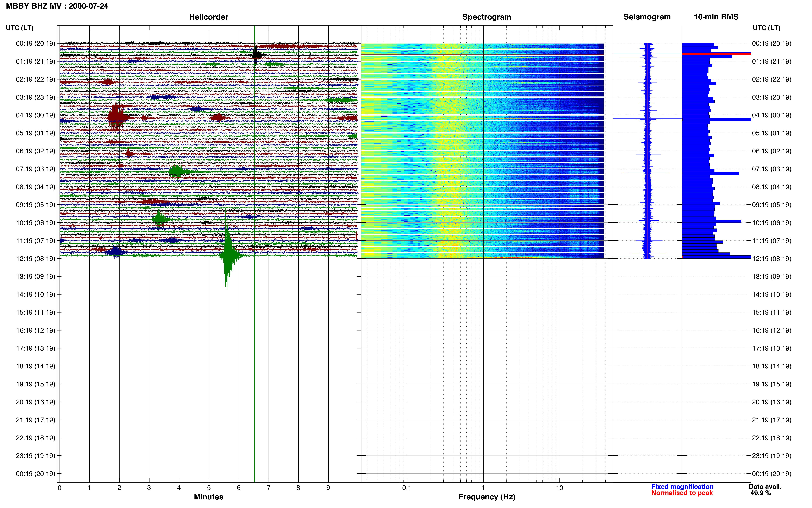This screenshot has width=812, height=508.
Task: Click left time label 16:19 (12:19)
Action: pos(35,330)
